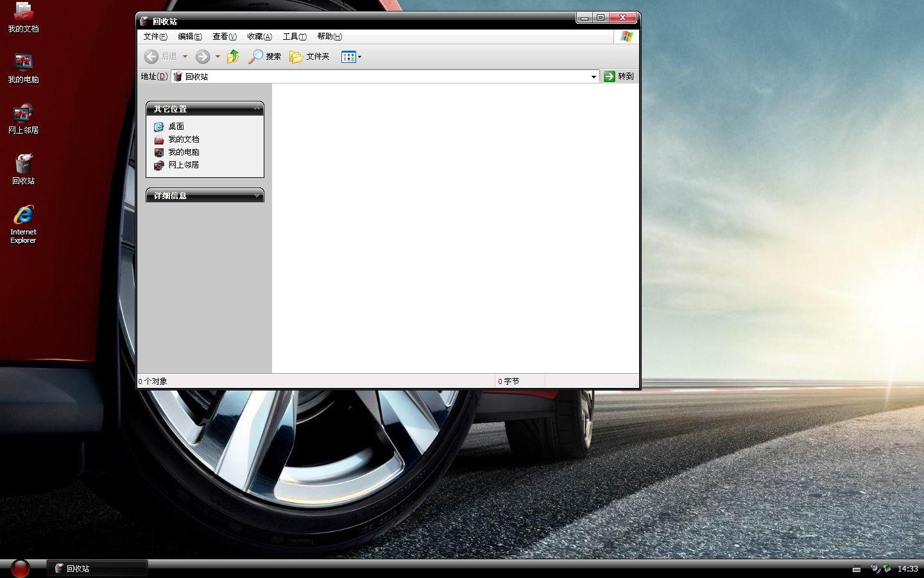Select the Internet Explorer desktop icon
924x578 pixels.
[23, 224]
